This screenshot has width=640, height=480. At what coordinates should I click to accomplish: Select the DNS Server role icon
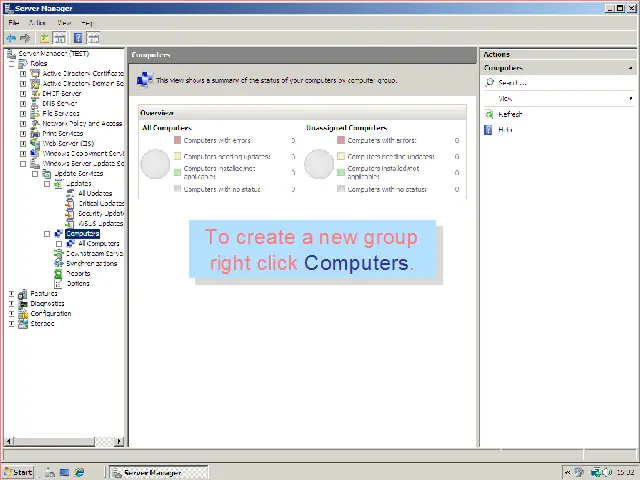tap(36, 104)
